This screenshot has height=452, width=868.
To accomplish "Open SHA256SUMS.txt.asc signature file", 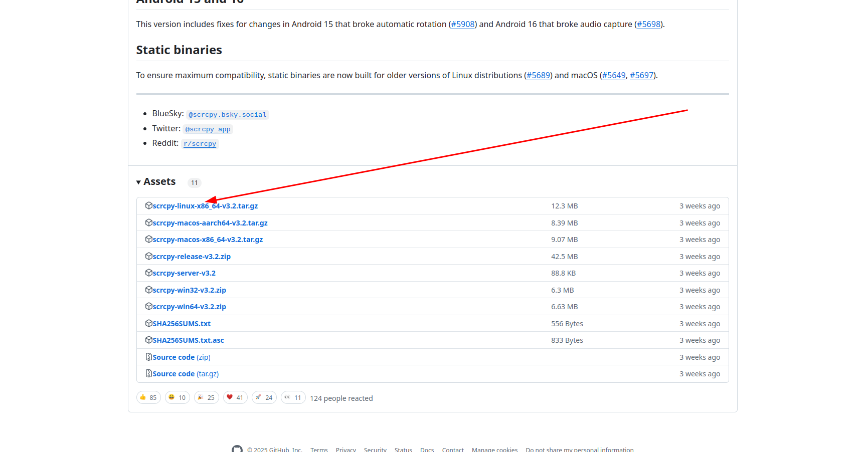I will pos(188,340).
